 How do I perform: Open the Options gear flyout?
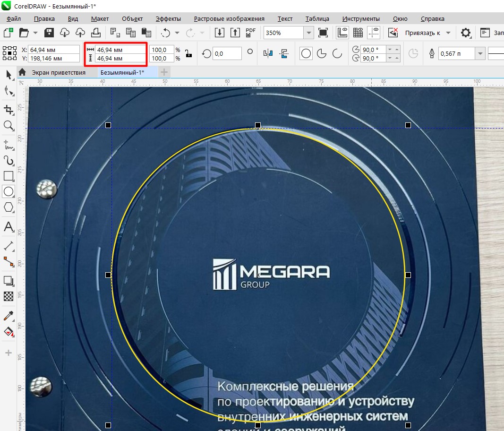[x=466, y=33]
